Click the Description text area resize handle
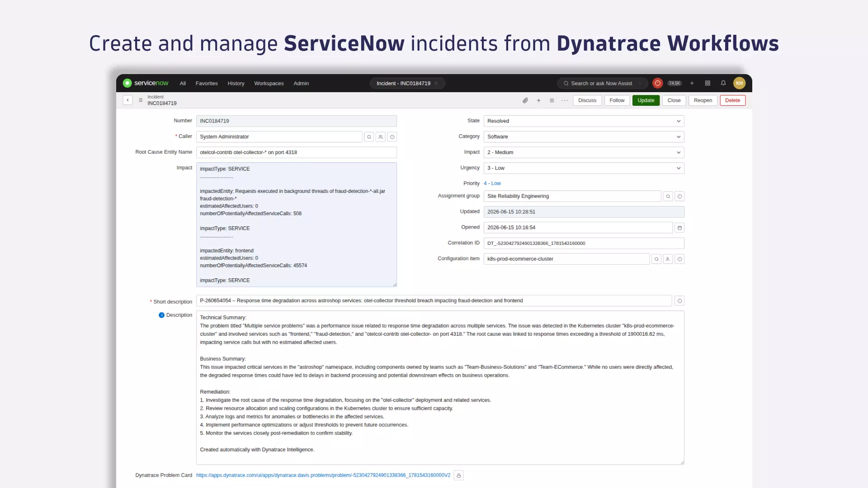868x488 pixels. [682, 463]
